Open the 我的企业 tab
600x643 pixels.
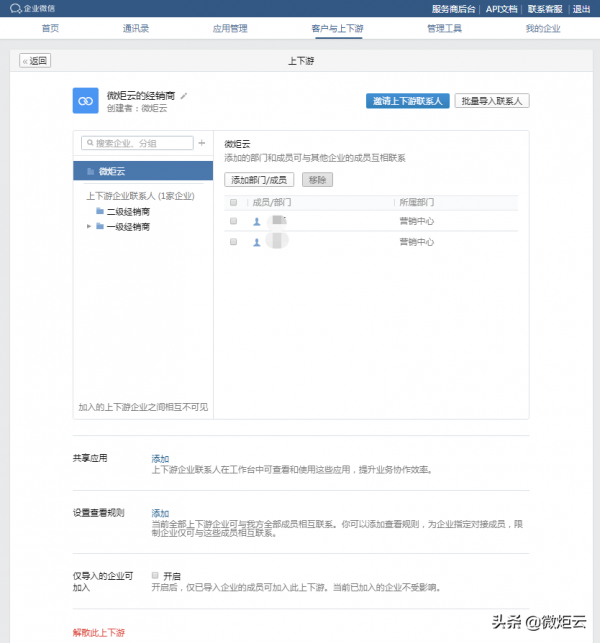(543, 28)
